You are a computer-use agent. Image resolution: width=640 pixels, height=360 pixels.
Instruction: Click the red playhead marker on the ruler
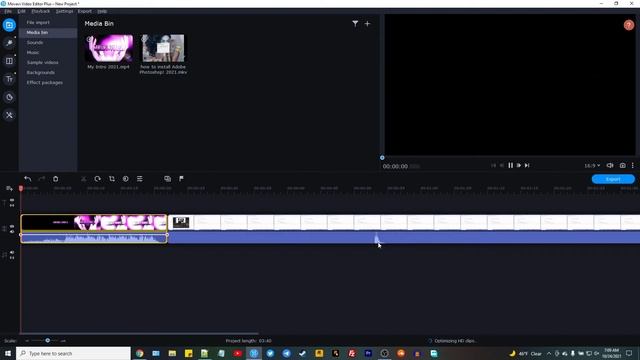point(21,188)
